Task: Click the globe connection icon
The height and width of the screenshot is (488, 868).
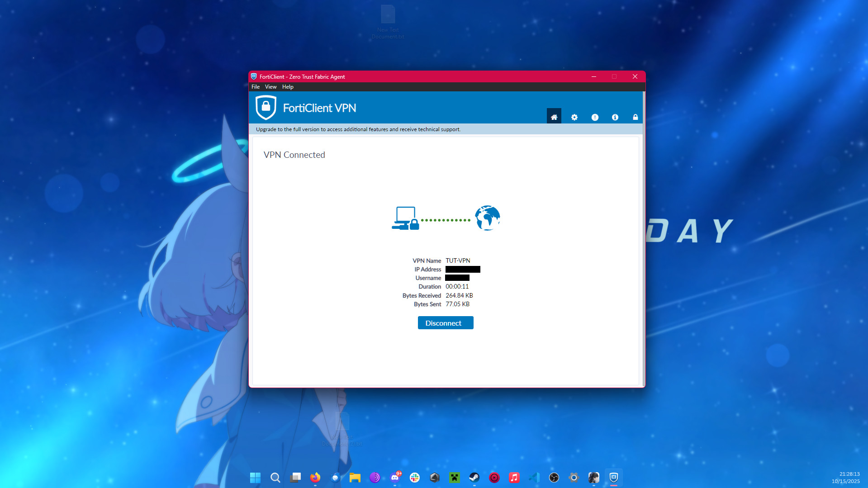Action: tap(487, 218)
